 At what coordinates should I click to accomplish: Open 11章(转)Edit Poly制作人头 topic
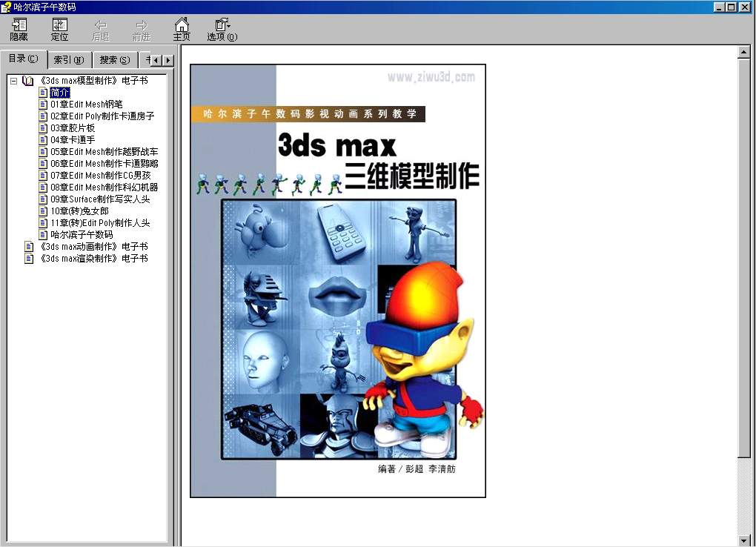click(100, 223)
